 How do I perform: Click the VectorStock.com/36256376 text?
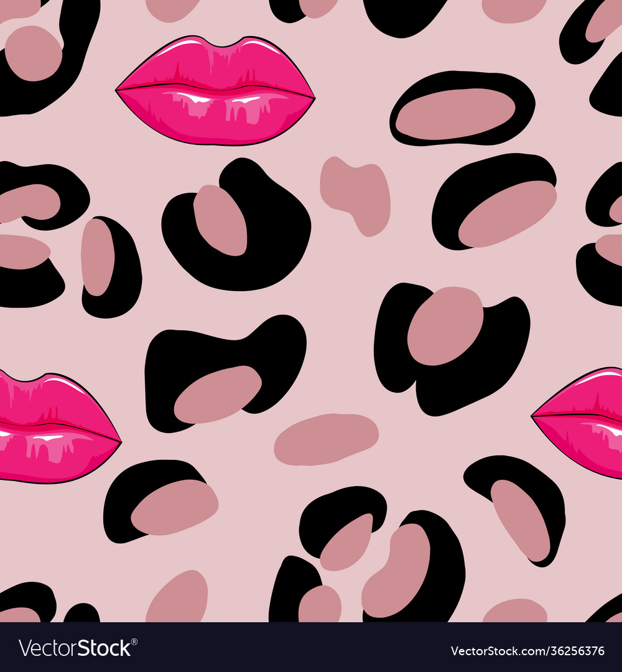527,651
